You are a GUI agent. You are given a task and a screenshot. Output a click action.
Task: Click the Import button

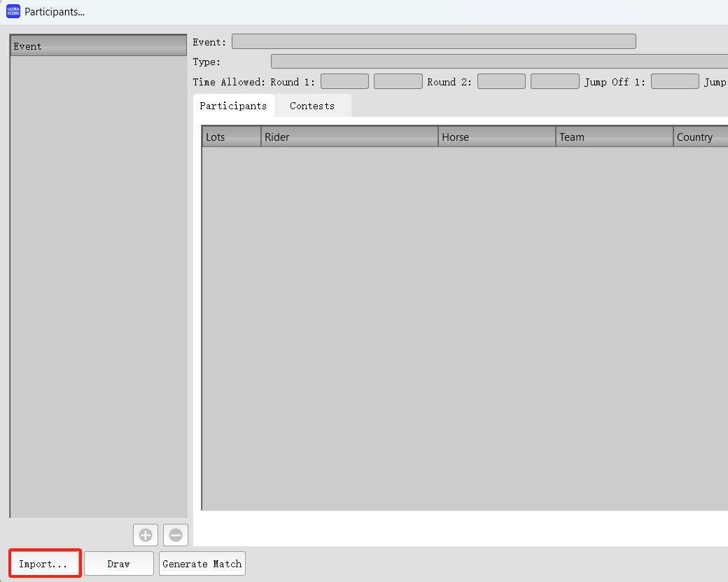coord(44,563)
